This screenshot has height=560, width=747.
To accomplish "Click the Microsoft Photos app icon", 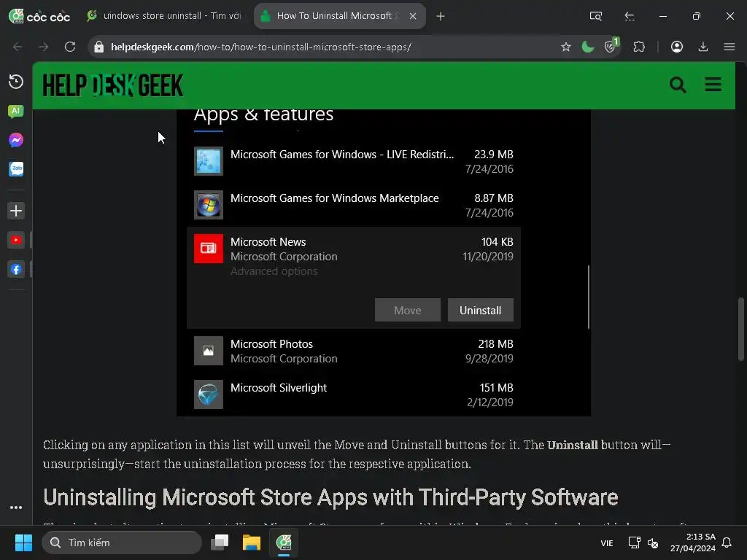I will (x=208, y=351).
